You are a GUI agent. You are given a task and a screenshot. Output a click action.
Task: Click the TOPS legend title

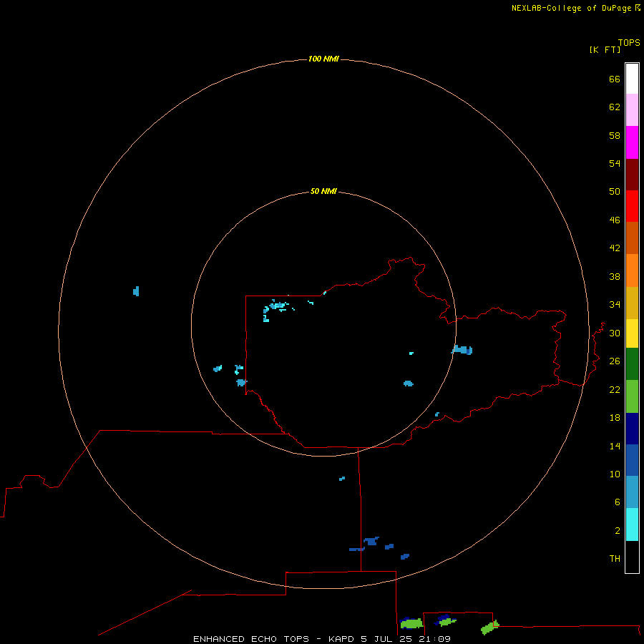point(629,42)
